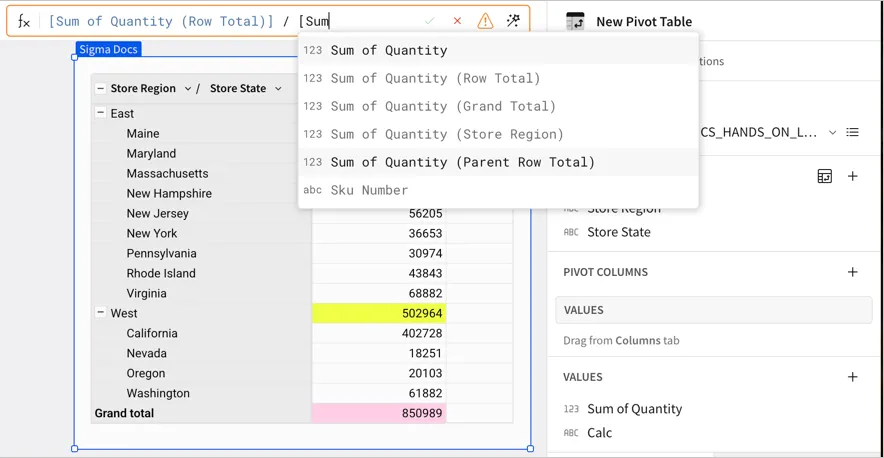Click the Virginia row label

click(x=147, y=293)
